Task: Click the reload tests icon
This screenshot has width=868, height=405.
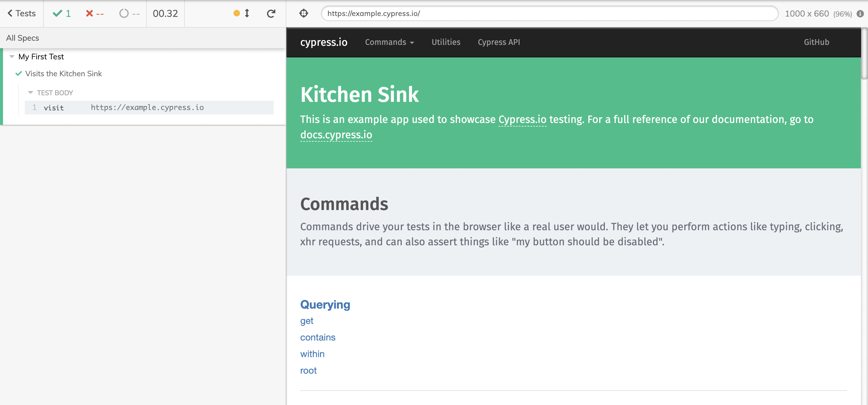Action: (271, 14)
